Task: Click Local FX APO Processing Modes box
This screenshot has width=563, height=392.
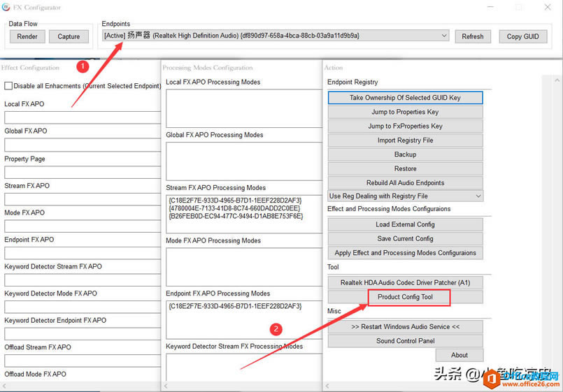Action: click(244, 108)
